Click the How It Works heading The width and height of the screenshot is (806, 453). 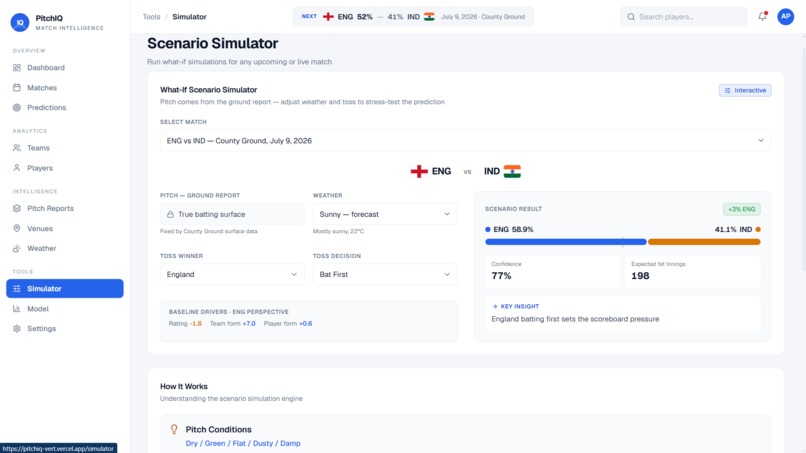click(x=184, y=386)
